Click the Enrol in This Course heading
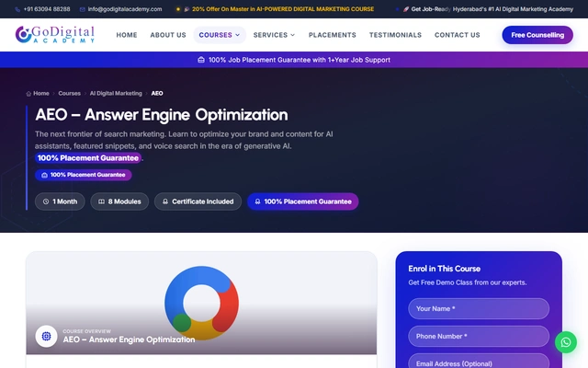 pyautogui.click(x=444, y=269)
